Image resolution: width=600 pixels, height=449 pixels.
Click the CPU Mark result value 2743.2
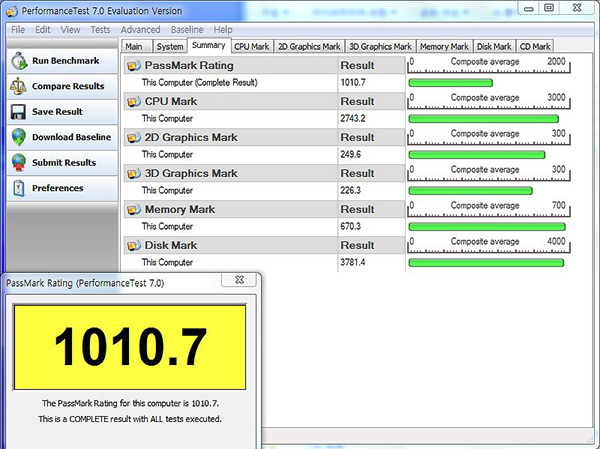pos(353,119)
